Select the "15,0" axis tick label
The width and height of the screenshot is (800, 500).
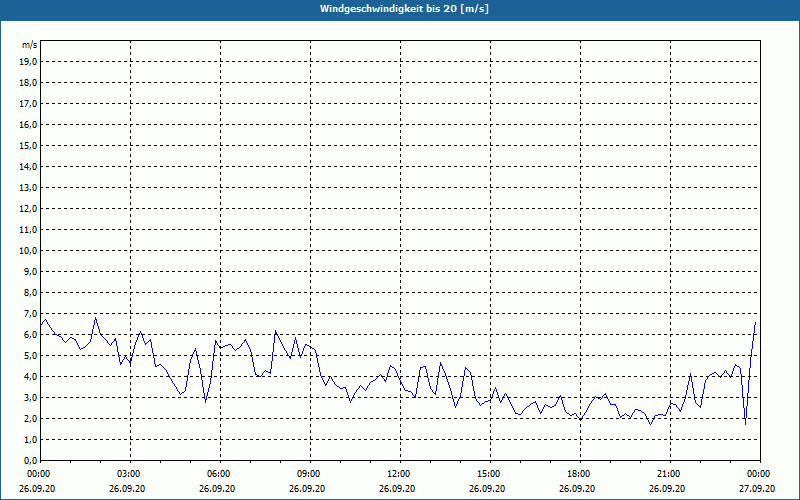[x=28, y=145]
